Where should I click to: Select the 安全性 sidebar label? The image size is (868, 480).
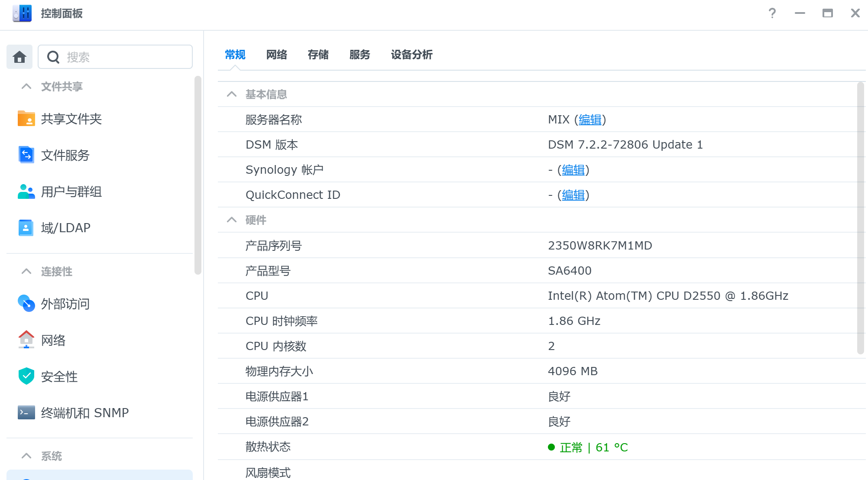coord(59,376)
